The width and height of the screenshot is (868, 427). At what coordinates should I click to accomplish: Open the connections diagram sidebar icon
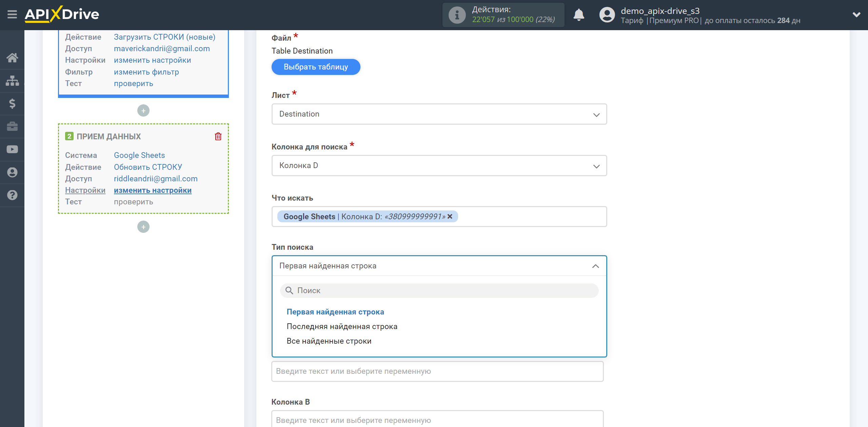(x=12, y=81)
